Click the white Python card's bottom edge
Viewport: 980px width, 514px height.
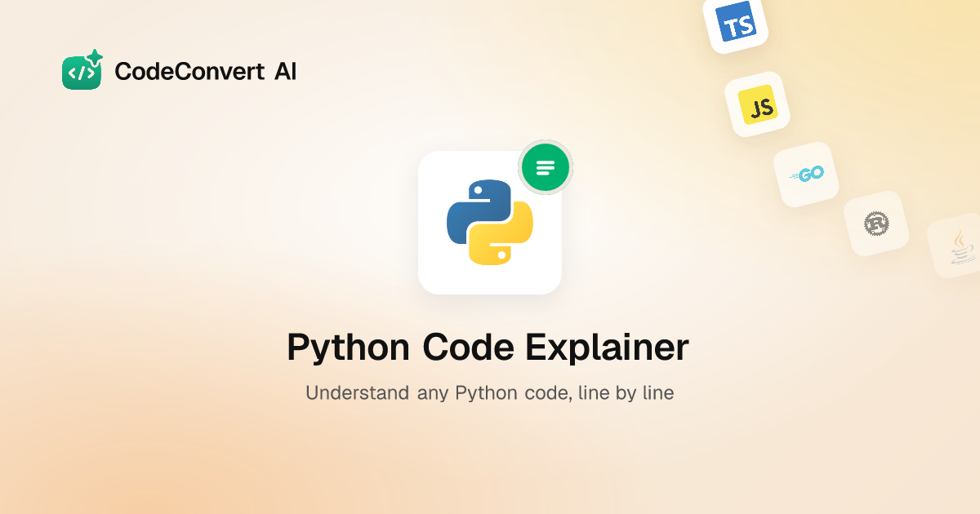[490, 293]
